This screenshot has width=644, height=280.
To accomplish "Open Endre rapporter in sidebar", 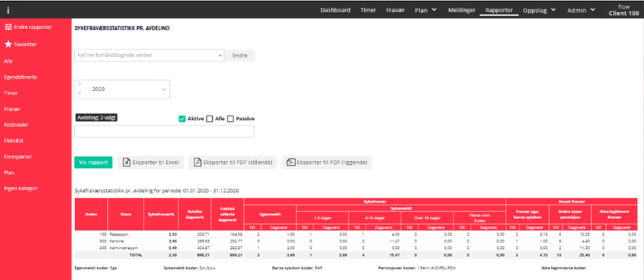I will coord(27,27).
